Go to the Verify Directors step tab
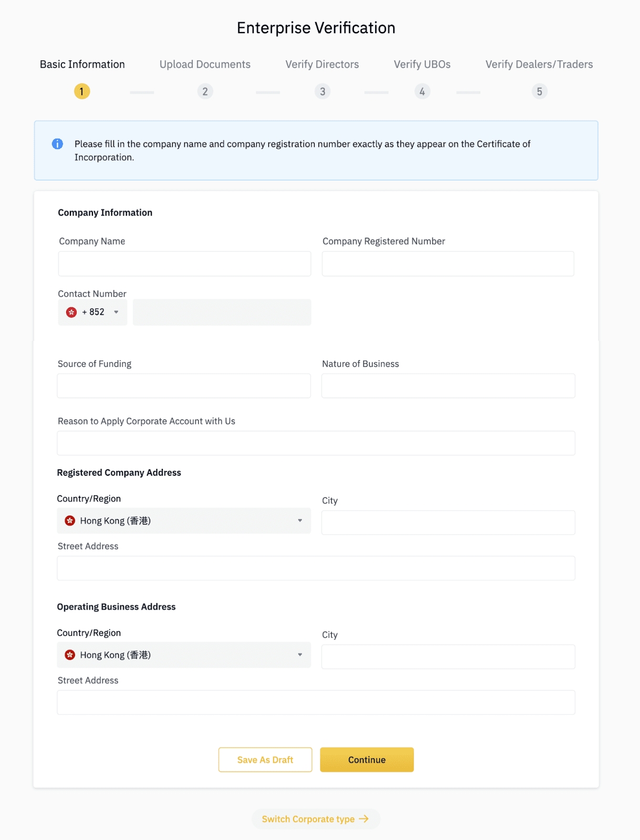The width and height of the screenshot is (640, 840). pos(322,65)
